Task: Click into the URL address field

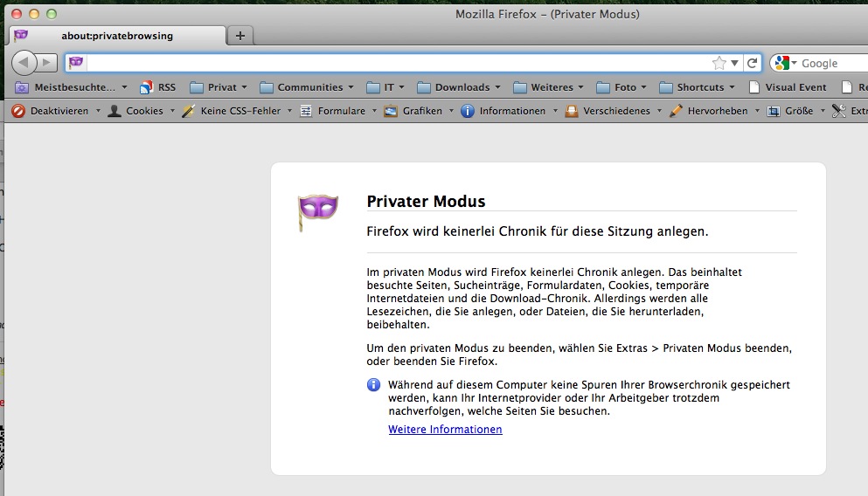Action: [393, 63]
